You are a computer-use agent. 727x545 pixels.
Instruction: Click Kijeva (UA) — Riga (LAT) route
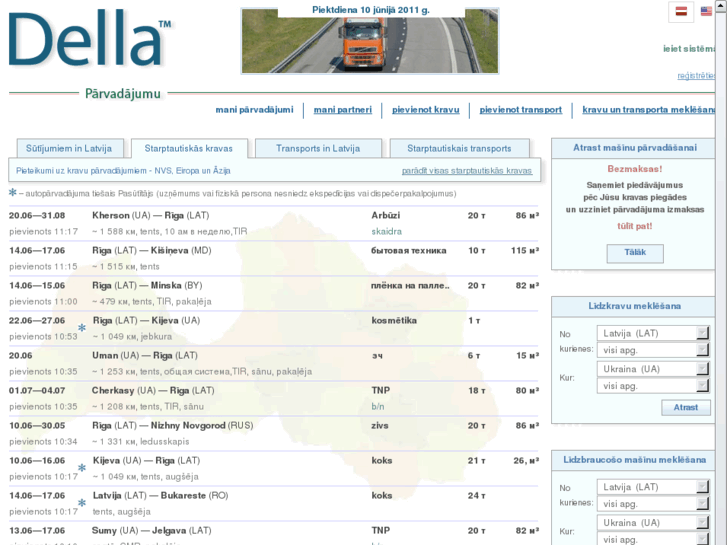[147, 461]
